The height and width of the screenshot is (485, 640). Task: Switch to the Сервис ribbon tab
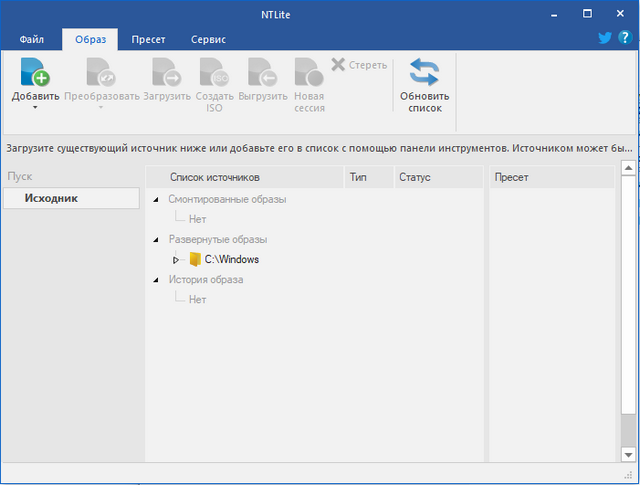point(208,39)
